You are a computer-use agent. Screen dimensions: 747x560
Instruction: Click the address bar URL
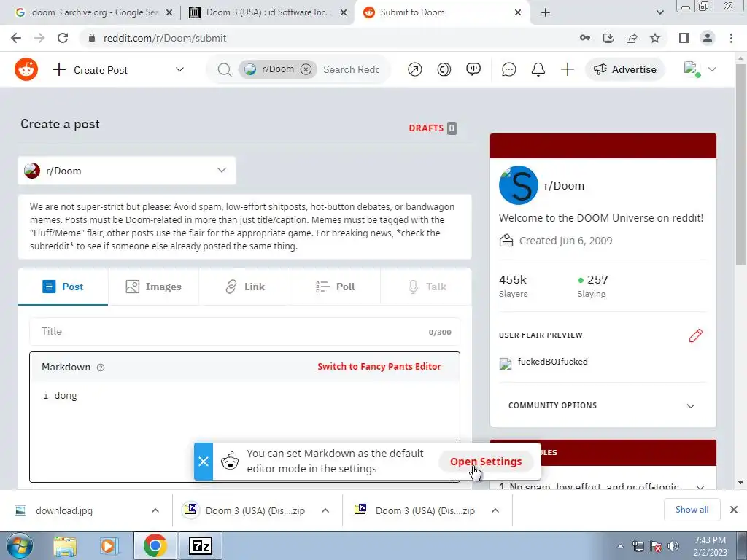pos(165,38)
